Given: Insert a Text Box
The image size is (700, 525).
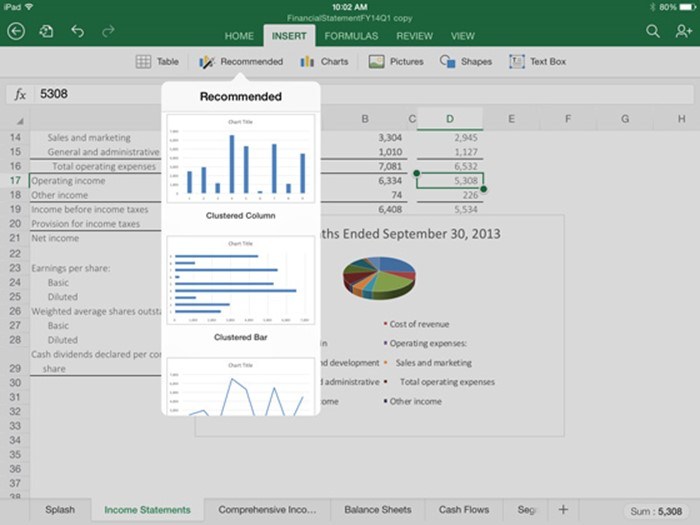Looking at the screenshot, I should coord(537,62).
